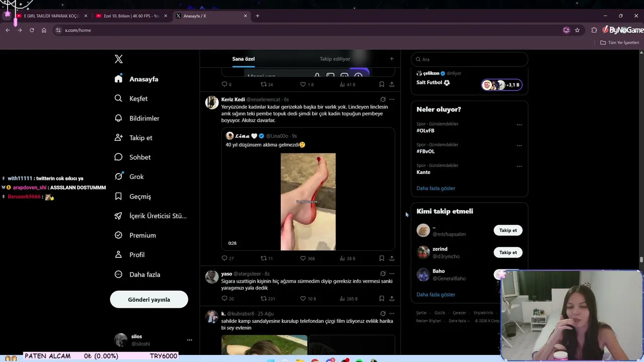Open more options for Keriz Kedi's post
The height and width of the screenshot is (362, 644).
(392, 100)
